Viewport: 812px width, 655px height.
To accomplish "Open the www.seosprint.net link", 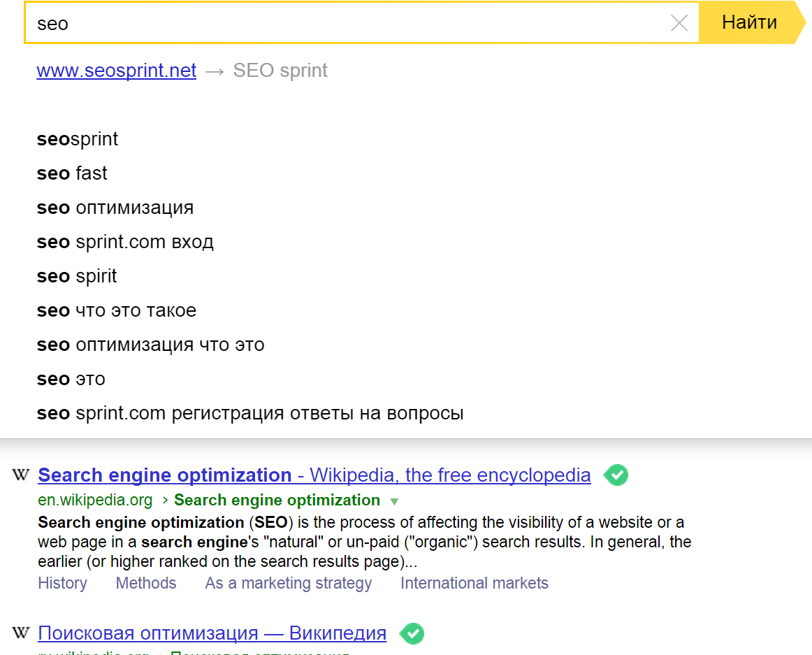I will (x=116, y=71).
